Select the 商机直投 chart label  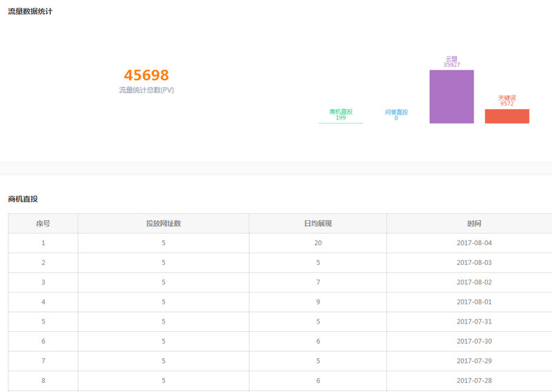point(341,112)
